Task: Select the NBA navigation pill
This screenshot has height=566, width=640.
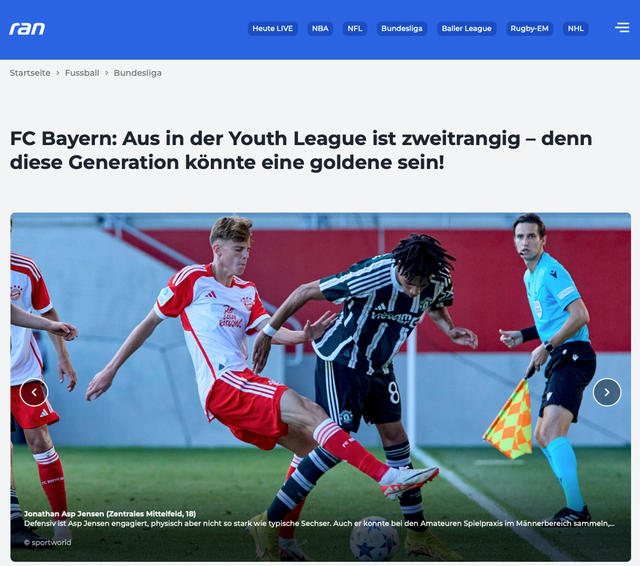Action: 320,29
